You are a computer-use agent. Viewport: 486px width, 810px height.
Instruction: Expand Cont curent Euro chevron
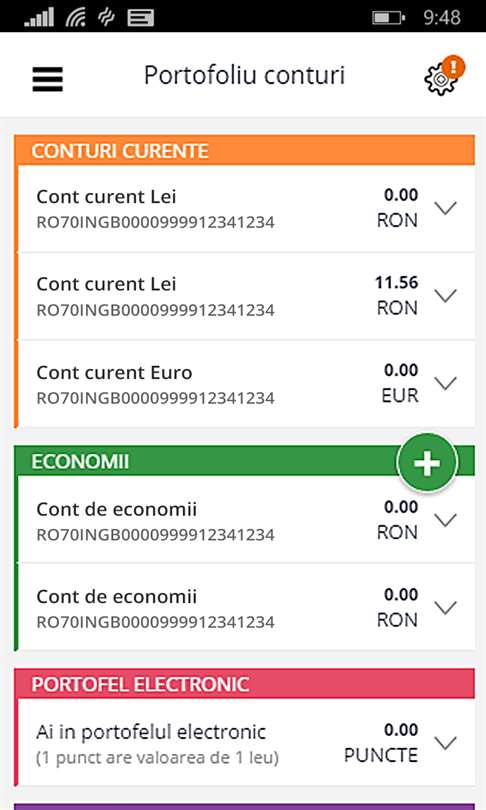(445, 383)
